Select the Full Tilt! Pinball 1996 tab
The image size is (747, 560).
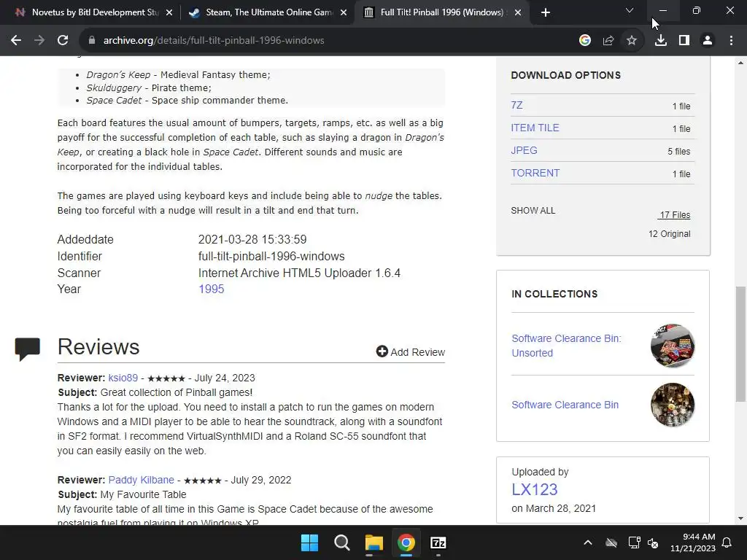441,12
